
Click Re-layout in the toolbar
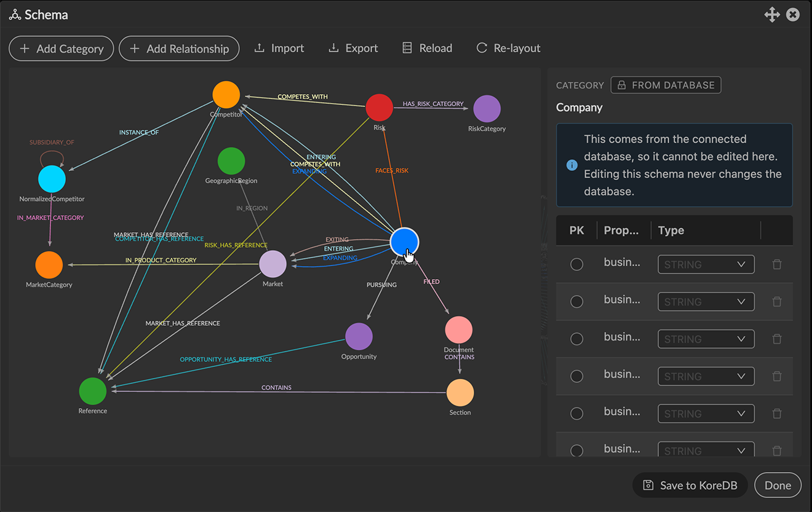pos(508,48)
